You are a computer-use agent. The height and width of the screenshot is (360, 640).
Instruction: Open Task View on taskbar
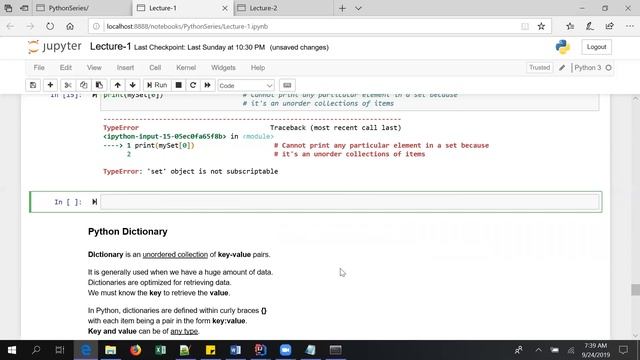point(60,350)
